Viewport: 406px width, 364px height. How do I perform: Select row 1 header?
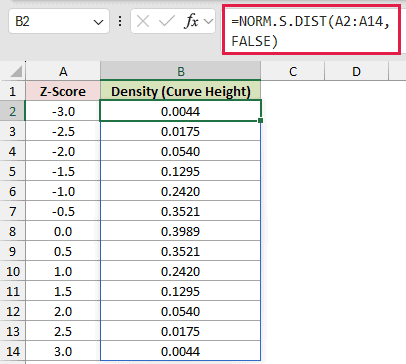13,91
